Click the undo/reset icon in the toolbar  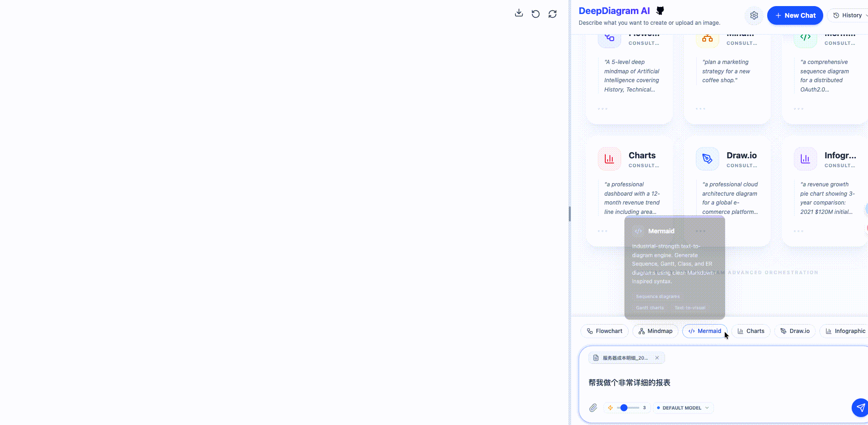point(535,14)
